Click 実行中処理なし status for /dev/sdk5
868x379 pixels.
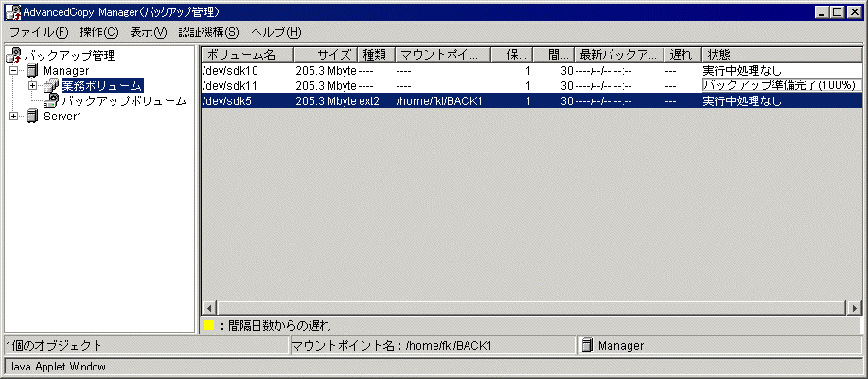coord(742,101)
